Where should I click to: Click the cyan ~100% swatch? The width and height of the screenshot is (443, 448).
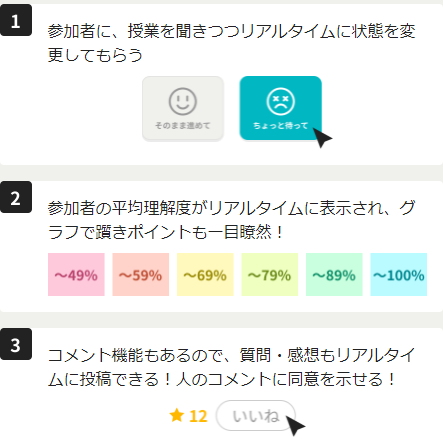point(399,274)
